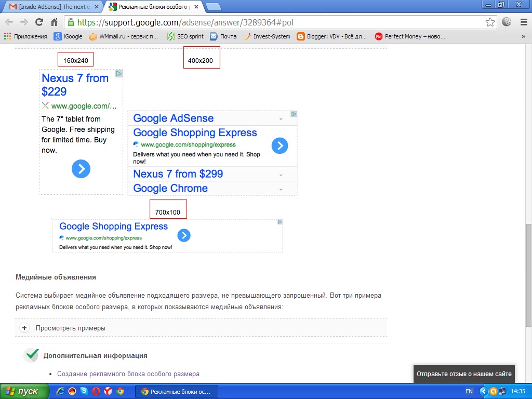Open the Приложения apps shortcut

tap(25, 36)
